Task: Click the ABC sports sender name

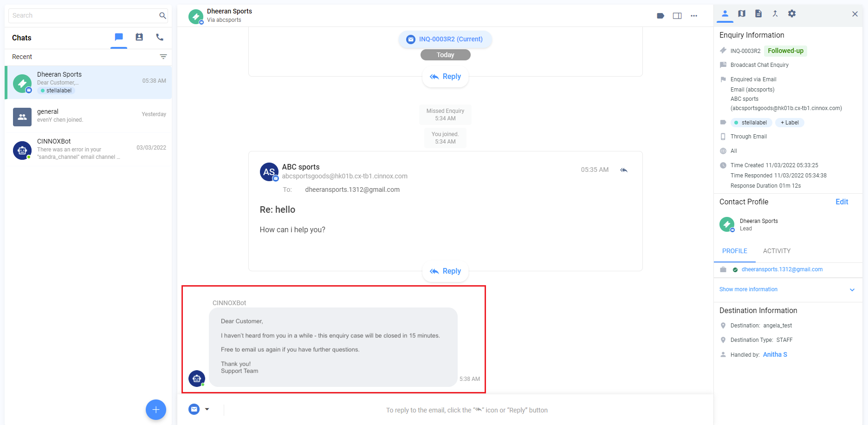Action: tap(301, 167)
